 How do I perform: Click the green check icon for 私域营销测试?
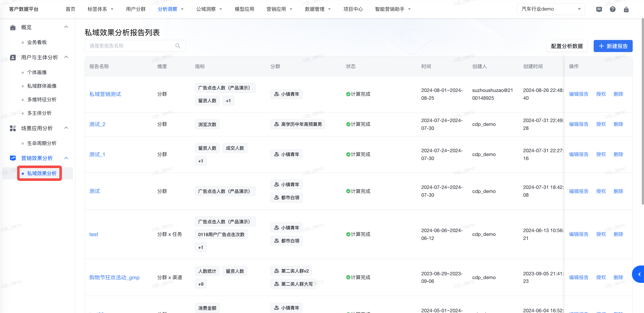(348, 94)
